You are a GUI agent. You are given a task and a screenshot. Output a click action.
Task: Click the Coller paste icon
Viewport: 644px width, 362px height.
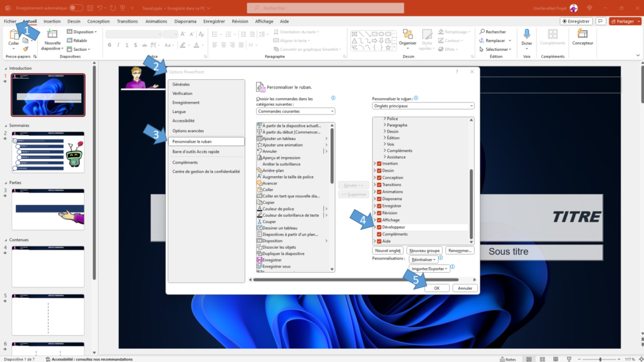coord(14,35)
